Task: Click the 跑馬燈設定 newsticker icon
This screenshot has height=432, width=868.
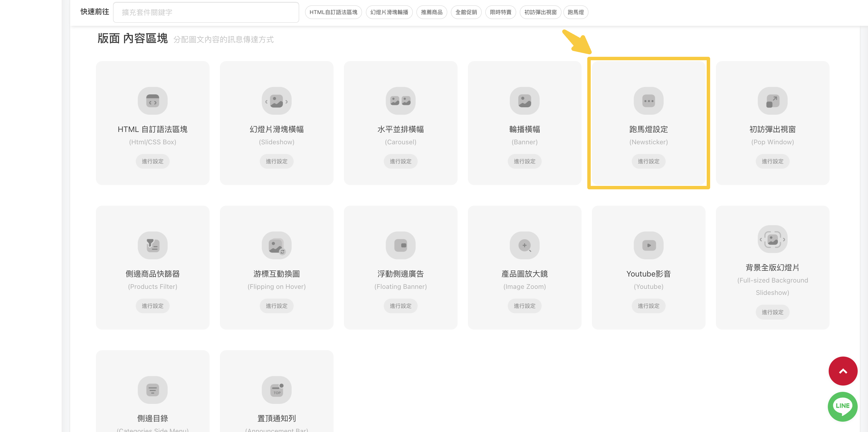Action: coord(649,101)
